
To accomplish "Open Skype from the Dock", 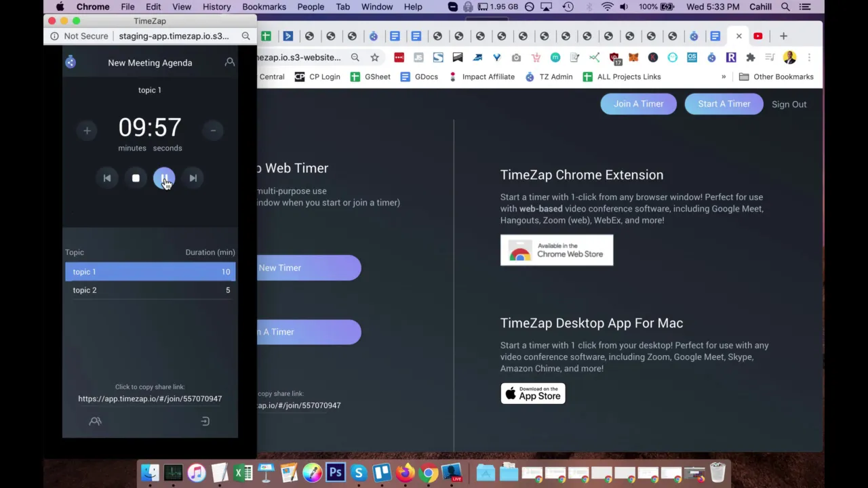I will coord(359,472).
